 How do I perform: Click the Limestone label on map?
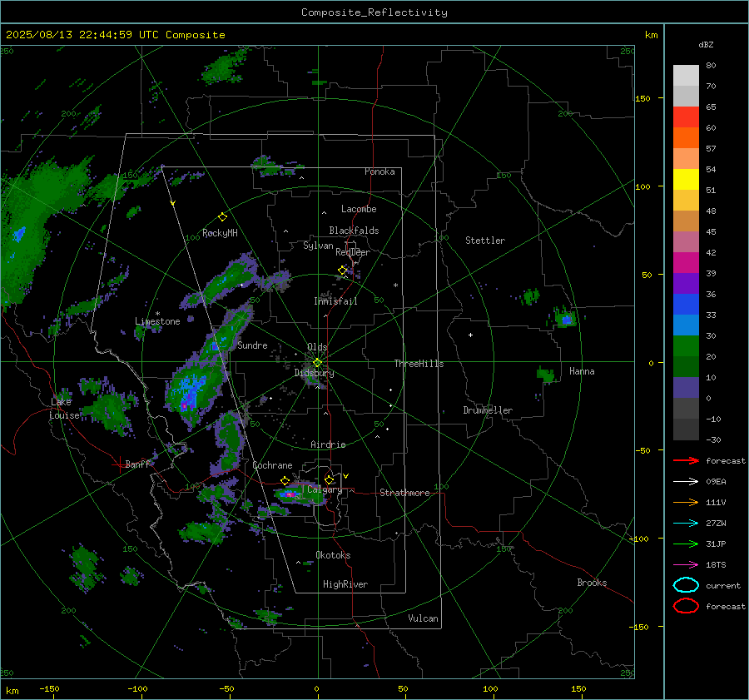tap(157, 321)
